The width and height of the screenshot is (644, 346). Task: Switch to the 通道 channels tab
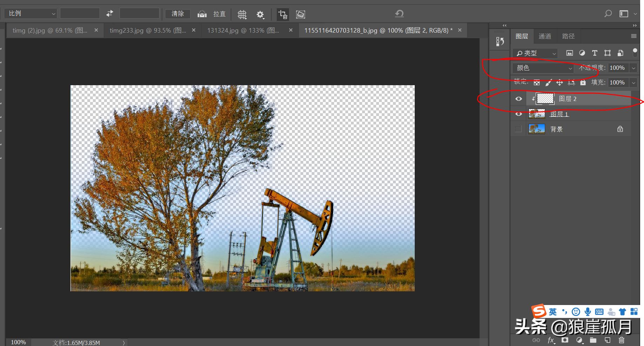[x=545, y=36]
